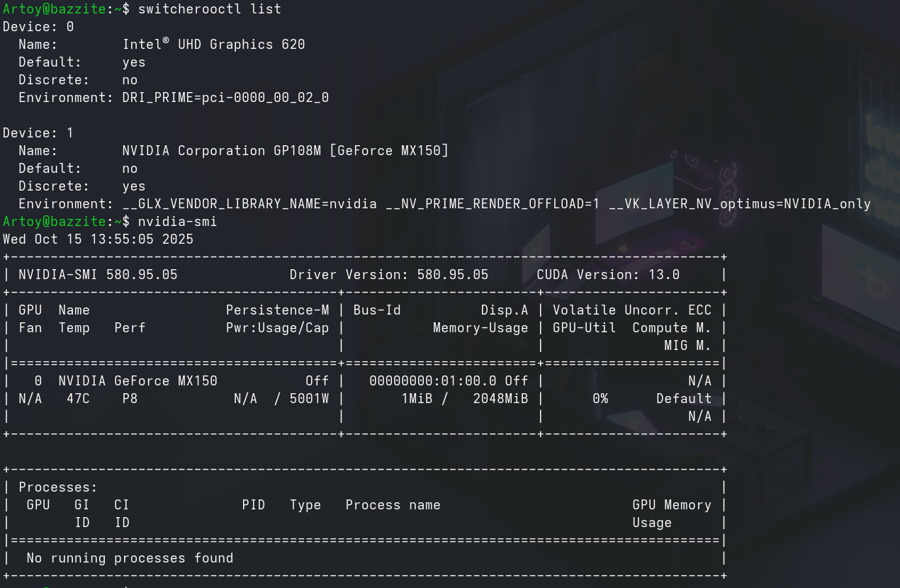Click the performance state "P8"
The width and height of the screenshot is (900, 588).
130,399
